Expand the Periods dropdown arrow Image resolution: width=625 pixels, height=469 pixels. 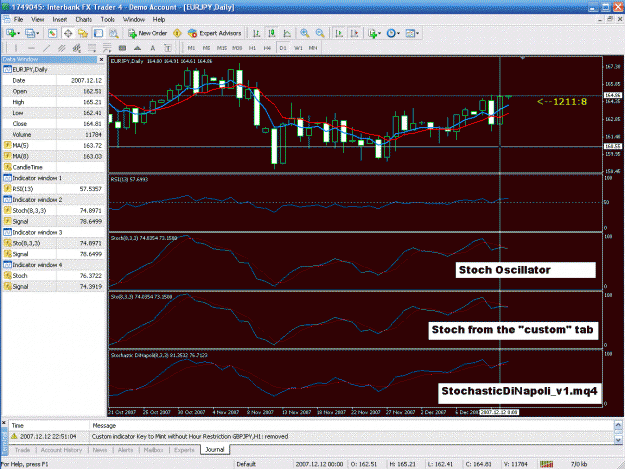[x=398, y=33]
